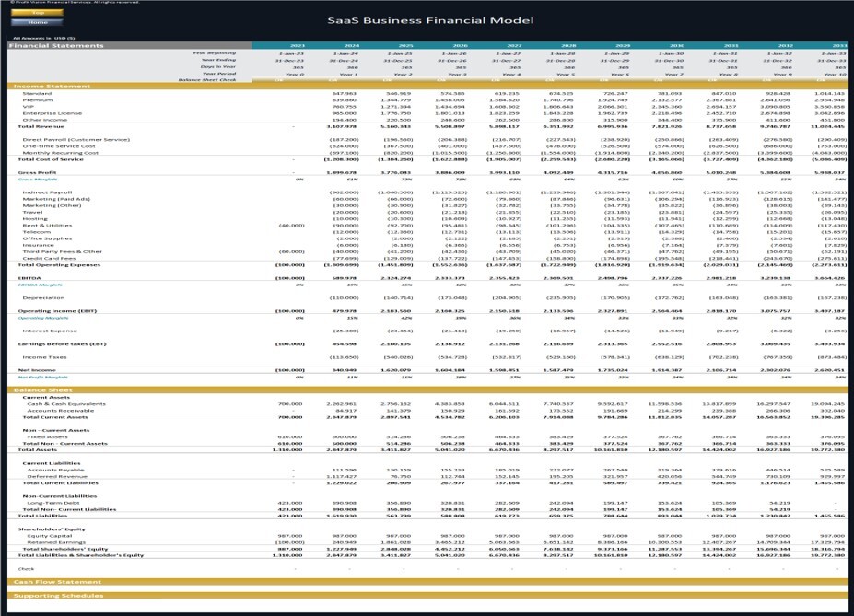The height and width of the screenshot is (616, 854).
Task: Select the 423.000 Long-Term Debt 2023 cell
Action: click(290, 503)
